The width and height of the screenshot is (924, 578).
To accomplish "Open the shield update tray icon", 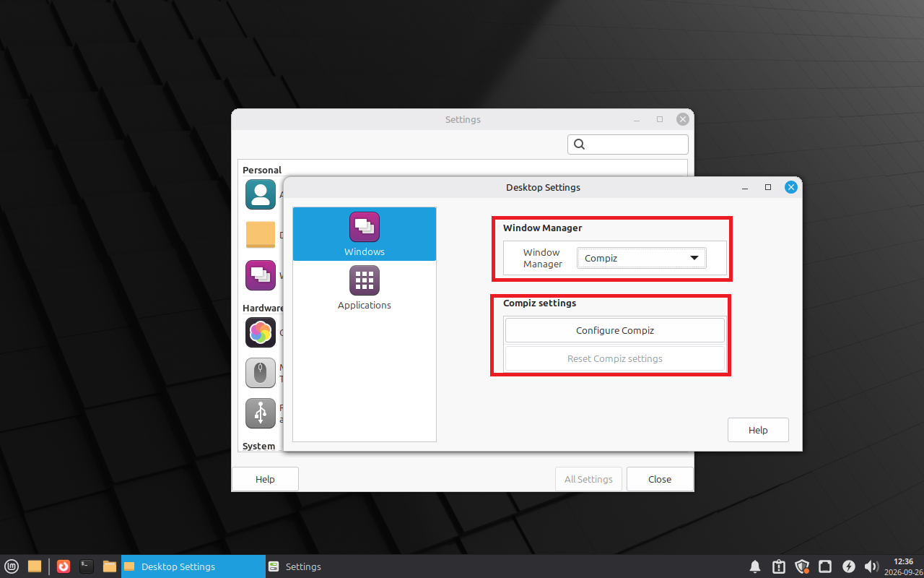I will pos(802,566).
